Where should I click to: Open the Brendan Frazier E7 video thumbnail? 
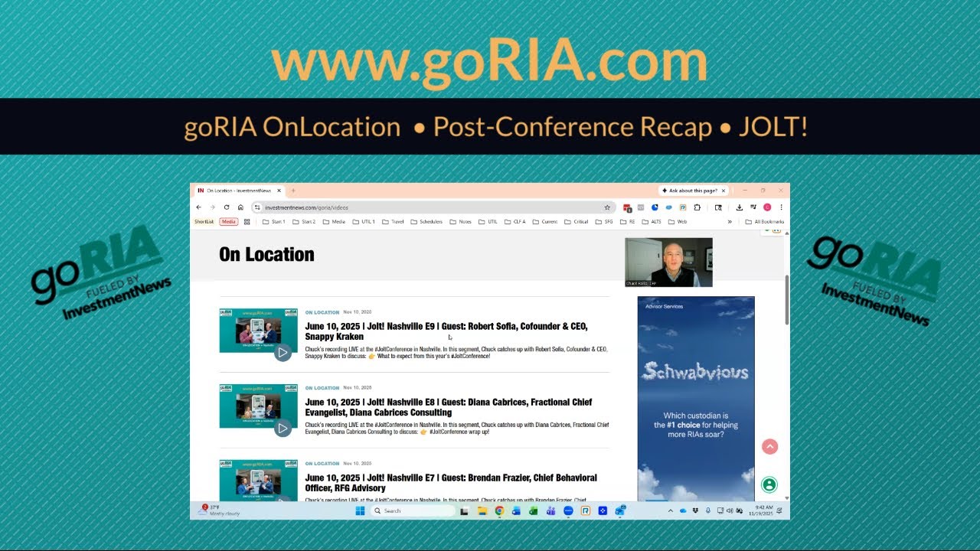258,481
